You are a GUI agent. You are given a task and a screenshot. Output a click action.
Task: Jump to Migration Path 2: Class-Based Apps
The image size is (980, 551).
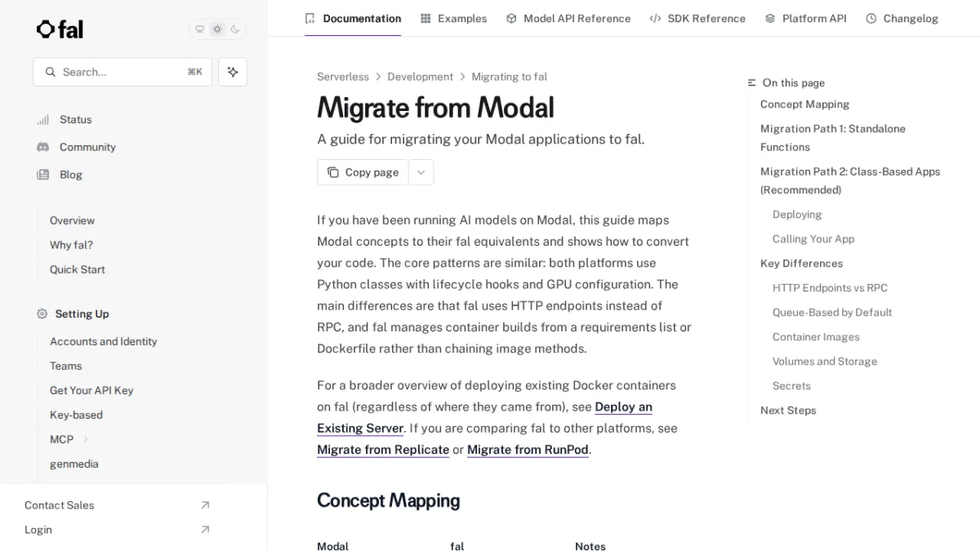[x=849, y=180]
